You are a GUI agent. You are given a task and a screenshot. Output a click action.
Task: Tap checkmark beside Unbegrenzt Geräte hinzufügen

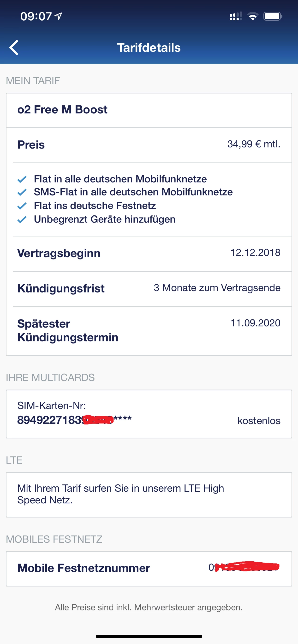point(22,219)
